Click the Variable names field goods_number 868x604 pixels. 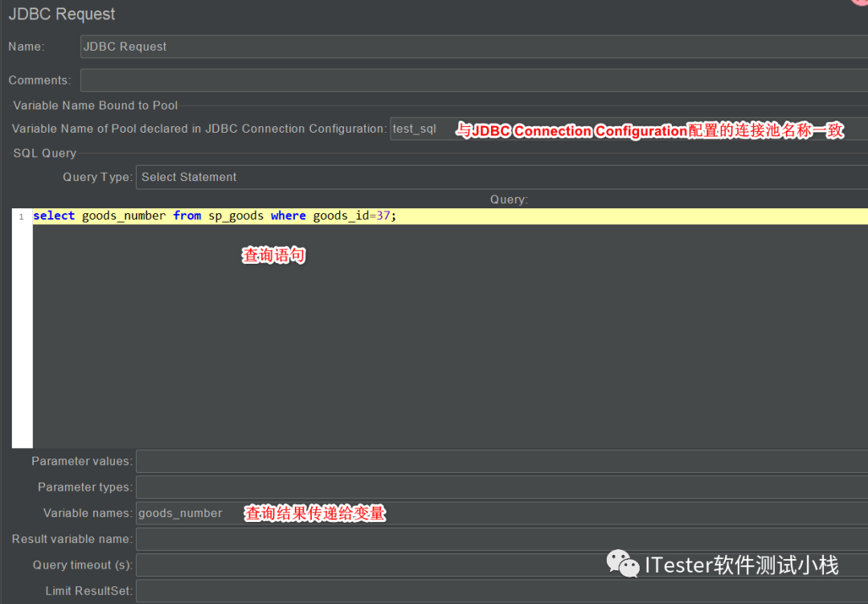[502, 514]
